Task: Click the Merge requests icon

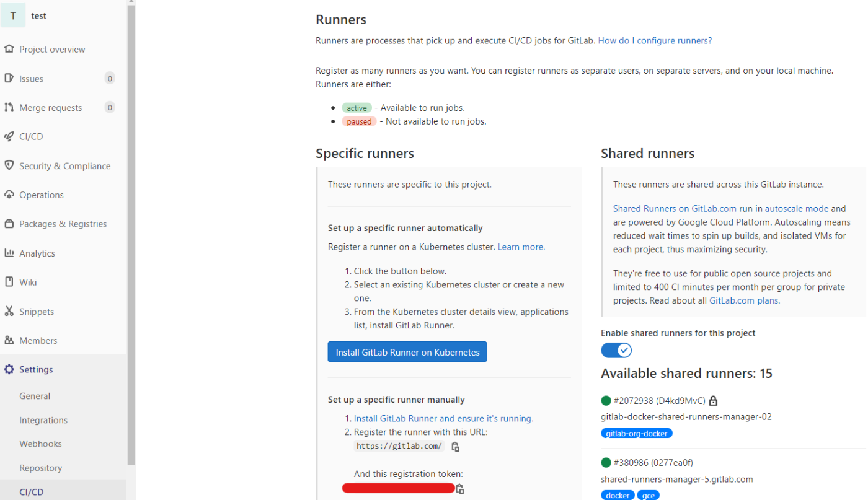Action: 9,108
